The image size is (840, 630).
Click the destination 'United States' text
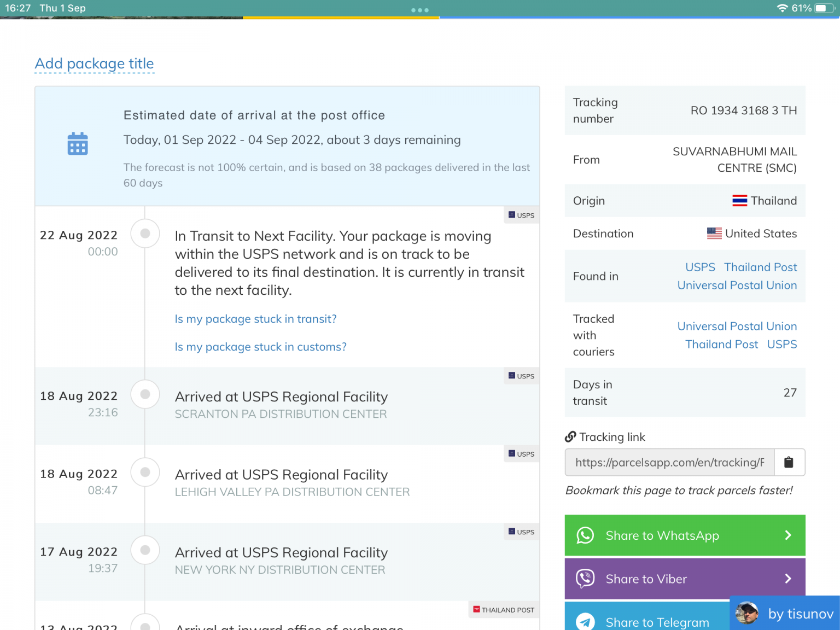point(761,234)
